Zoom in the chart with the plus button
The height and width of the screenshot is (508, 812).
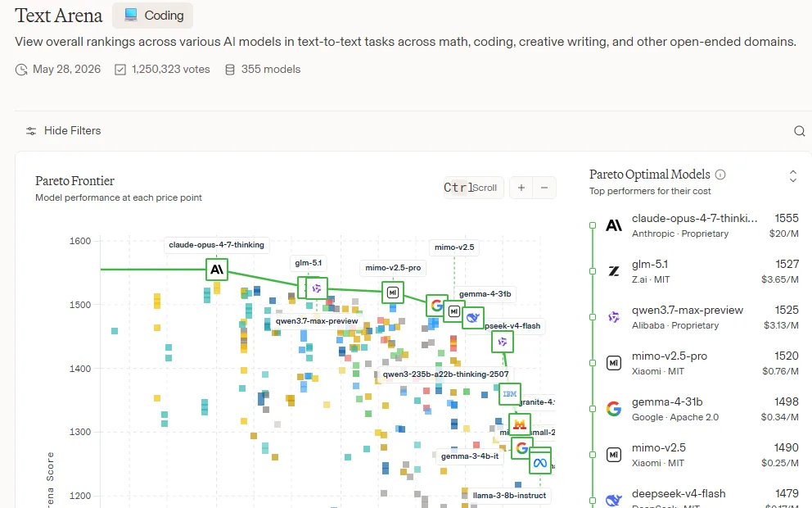click(521, 188)
